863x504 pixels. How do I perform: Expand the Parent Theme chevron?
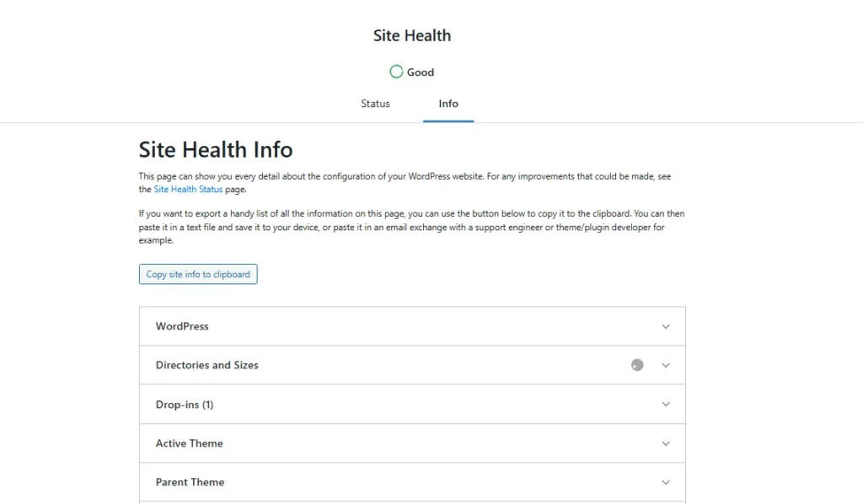[x=666, y=483]
